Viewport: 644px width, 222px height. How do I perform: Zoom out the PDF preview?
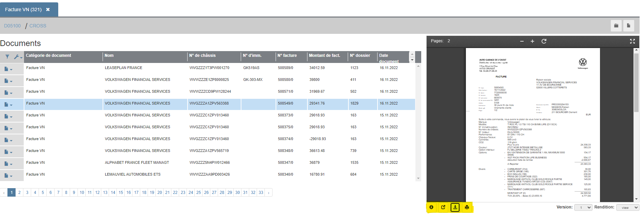click(522, 41)
